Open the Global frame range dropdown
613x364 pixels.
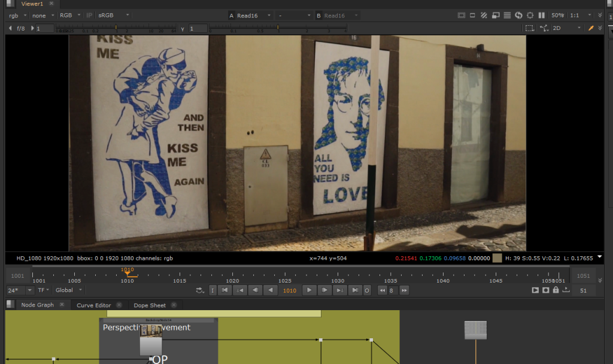[69, 290]
